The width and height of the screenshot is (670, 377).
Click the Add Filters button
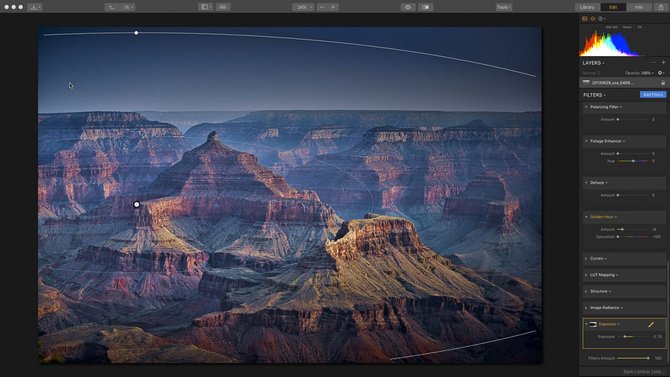point(653,94)
